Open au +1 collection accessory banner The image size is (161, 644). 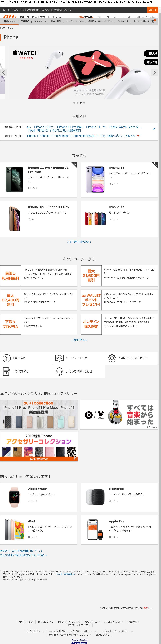(39, 414)
